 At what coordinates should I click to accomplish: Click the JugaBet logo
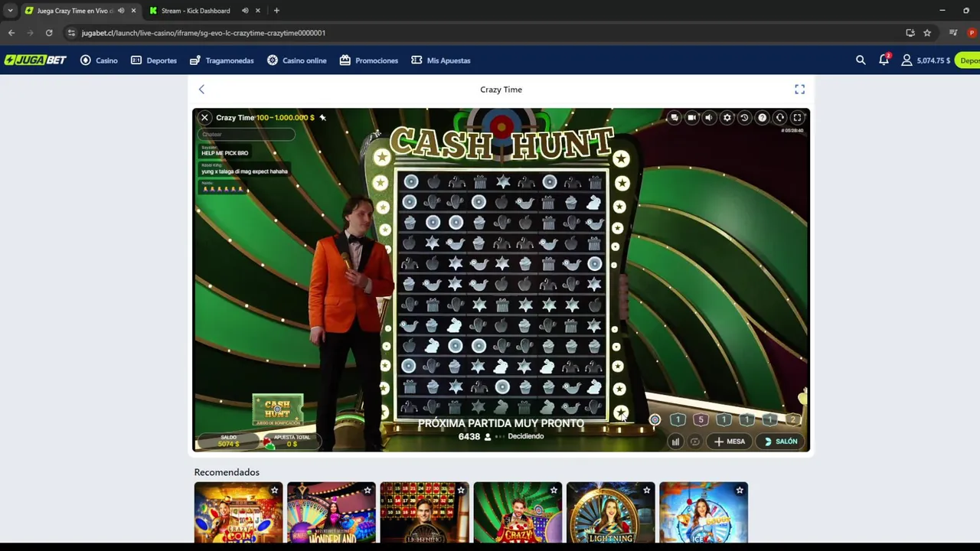(35, 60)
